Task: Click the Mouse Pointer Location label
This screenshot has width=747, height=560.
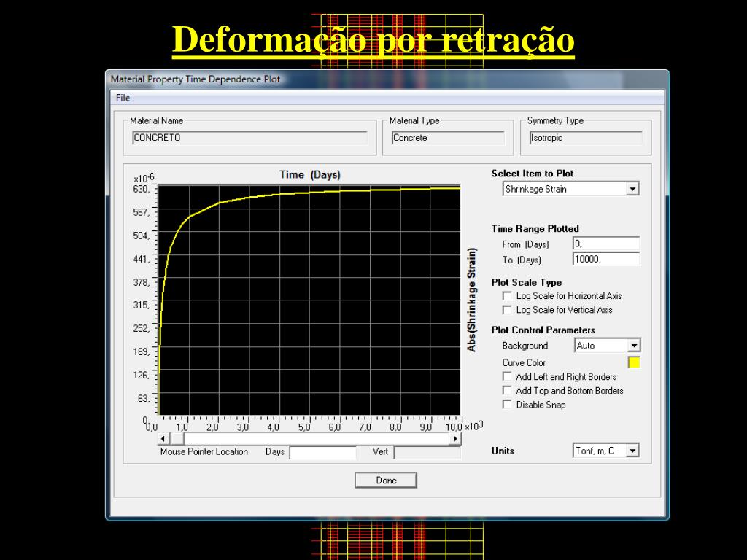Action: pos(204,451)
